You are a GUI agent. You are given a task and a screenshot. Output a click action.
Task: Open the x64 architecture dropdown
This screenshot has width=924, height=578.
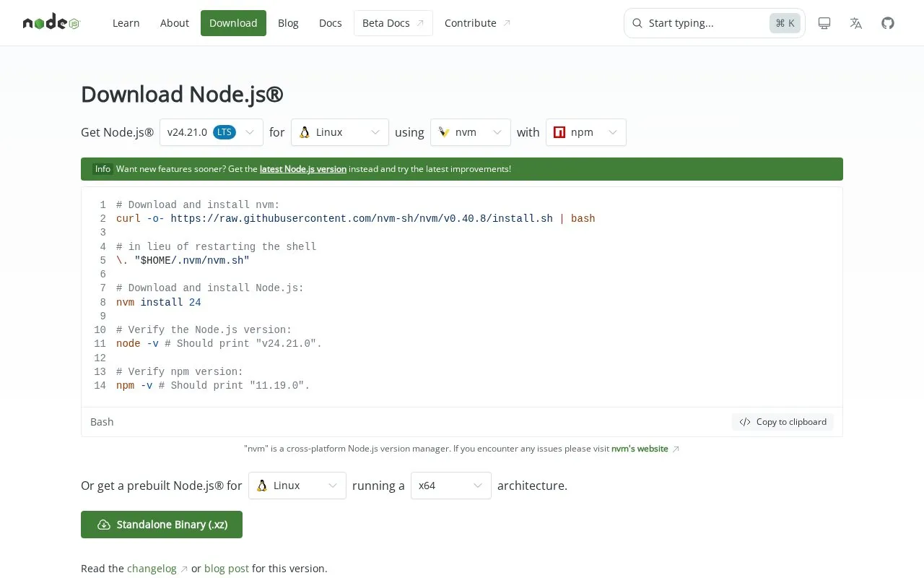point(451,486)
